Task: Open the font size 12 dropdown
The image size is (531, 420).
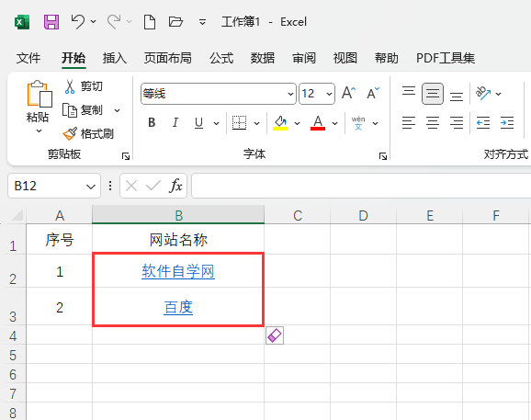Action: tap(329, 94)
